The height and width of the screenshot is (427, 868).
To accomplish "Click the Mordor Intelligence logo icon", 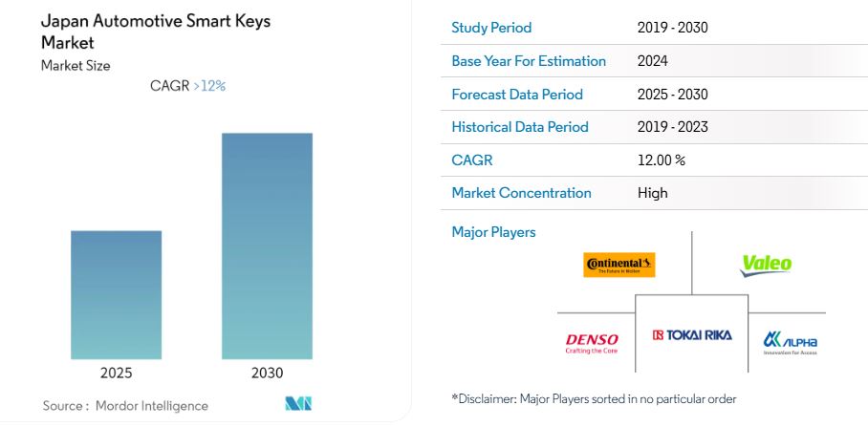I will [x=299, y=404].
